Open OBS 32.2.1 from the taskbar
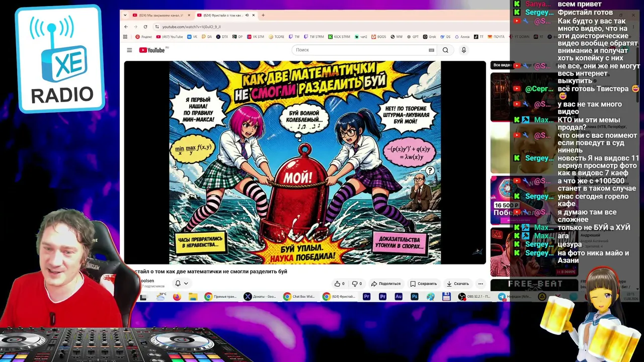Viewport: 644px width, 362px height. [474, 297]
